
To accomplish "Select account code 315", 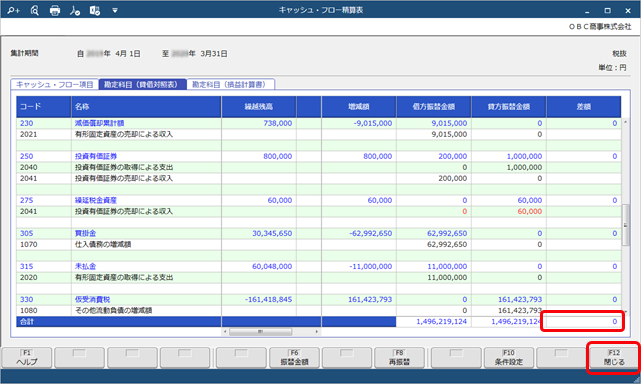I will point(27,267).
